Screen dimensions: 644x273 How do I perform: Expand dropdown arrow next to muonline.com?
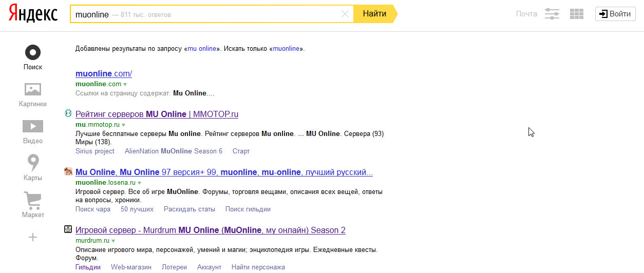pos(125,84)
